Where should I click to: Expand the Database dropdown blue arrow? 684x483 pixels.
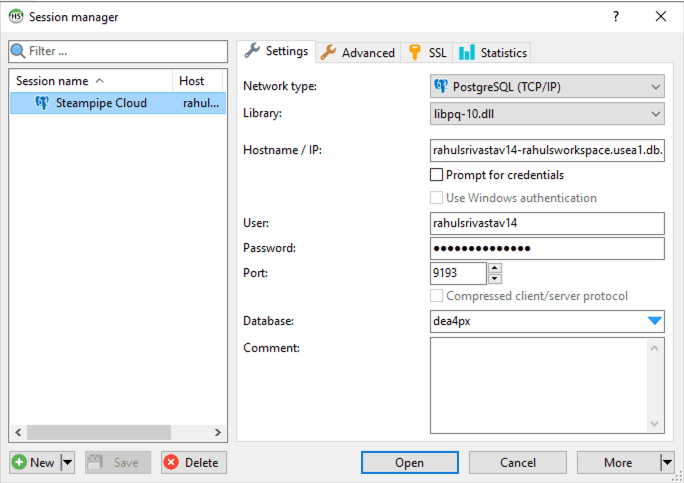pos(654,321)
